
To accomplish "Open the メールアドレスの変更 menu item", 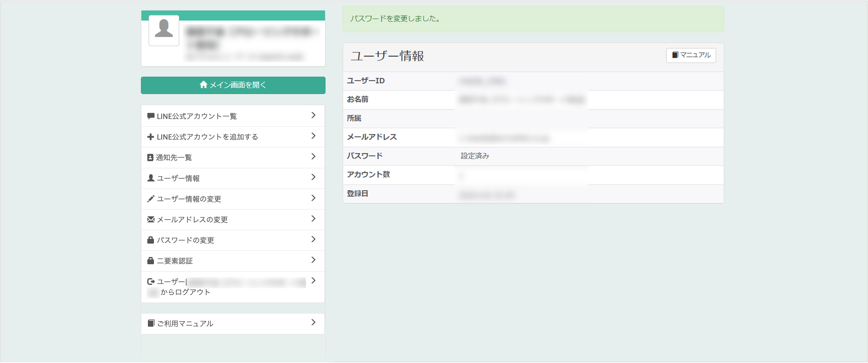I will (192, 220).
